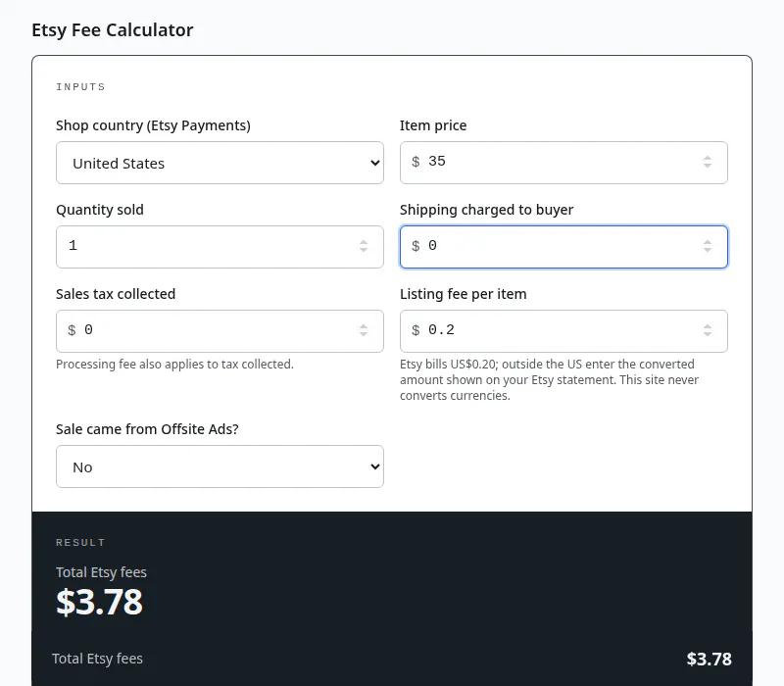This screenshot has width=784, height=686.
Task: Click the 'Shipping charged to buyer' label
Action: (486, 210)
